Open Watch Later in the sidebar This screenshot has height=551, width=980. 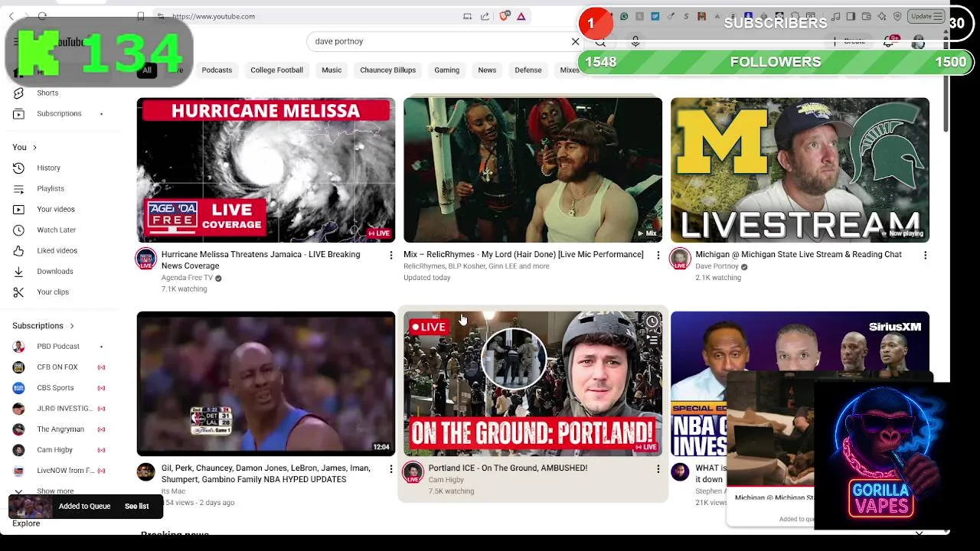[56, 230]
